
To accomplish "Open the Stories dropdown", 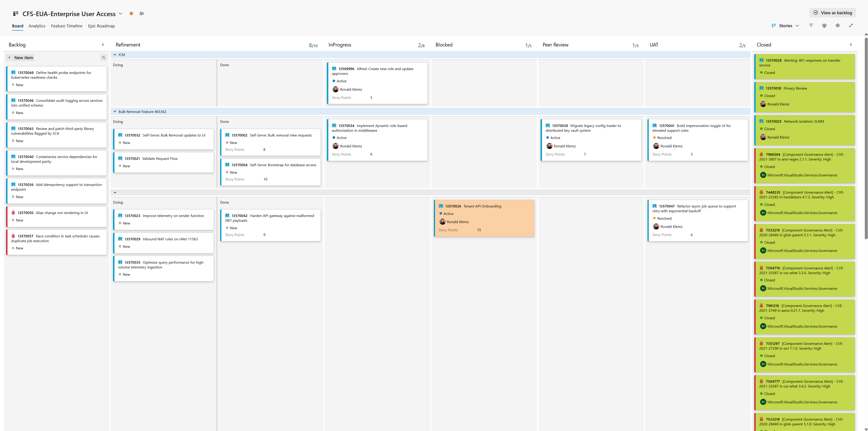I will [x=797, y=26].
